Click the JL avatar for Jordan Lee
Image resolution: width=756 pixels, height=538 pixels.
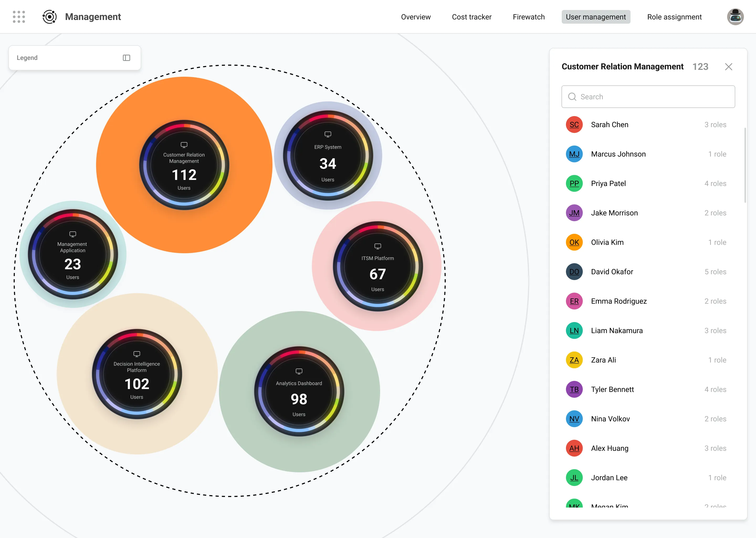tap(574, 478)
